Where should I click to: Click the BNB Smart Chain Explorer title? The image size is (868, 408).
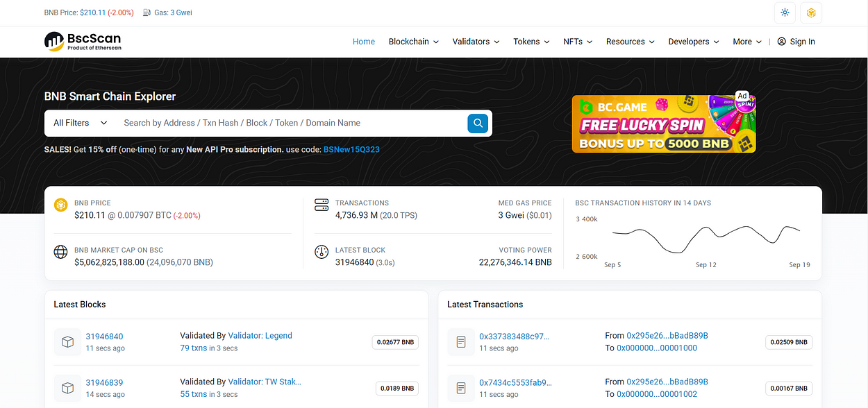coord(110,96)
